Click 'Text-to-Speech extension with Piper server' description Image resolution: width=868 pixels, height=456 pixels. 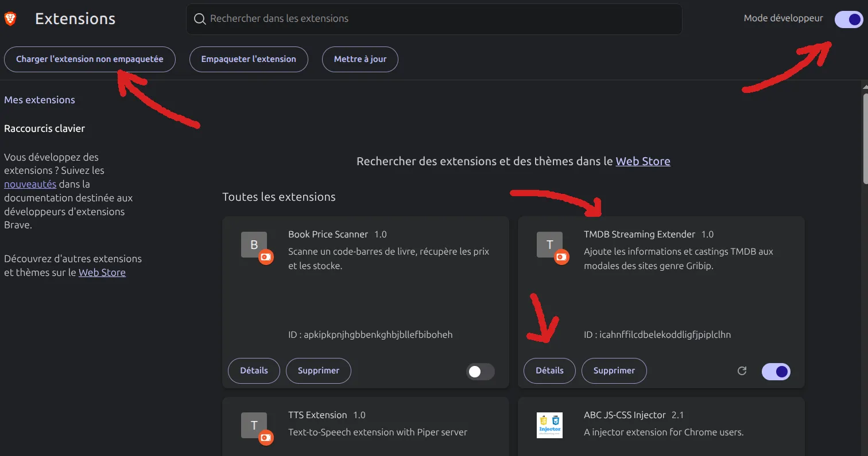(x=378, y=432)
